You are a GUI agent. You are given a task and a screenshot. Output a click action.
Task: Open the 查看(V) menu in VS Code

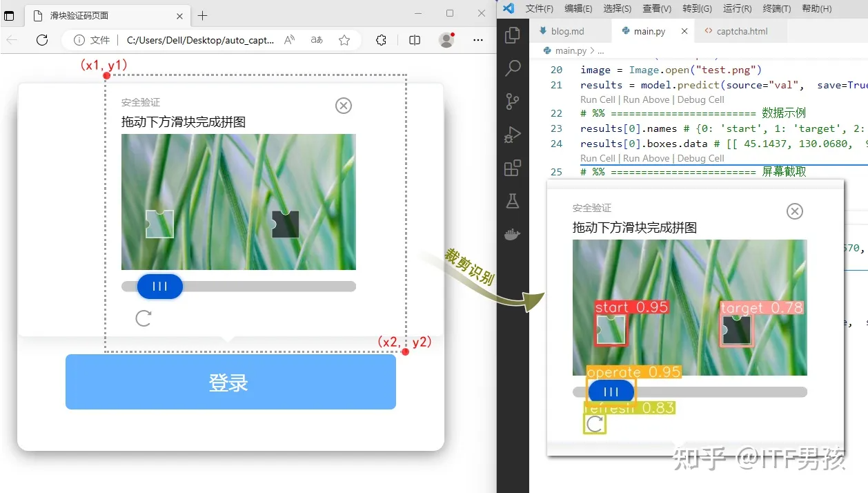point(657,9)
